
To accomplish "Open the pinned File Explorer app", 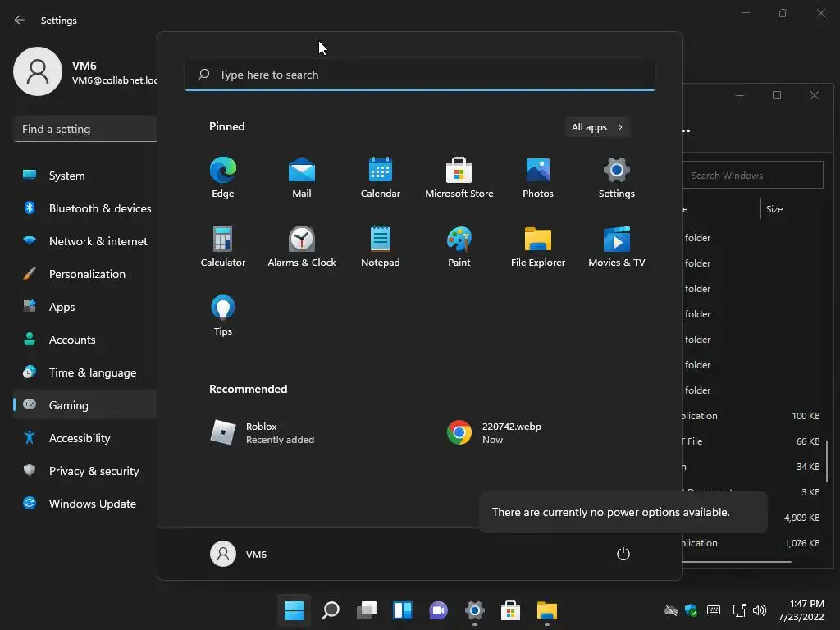I will pos(538,246).
